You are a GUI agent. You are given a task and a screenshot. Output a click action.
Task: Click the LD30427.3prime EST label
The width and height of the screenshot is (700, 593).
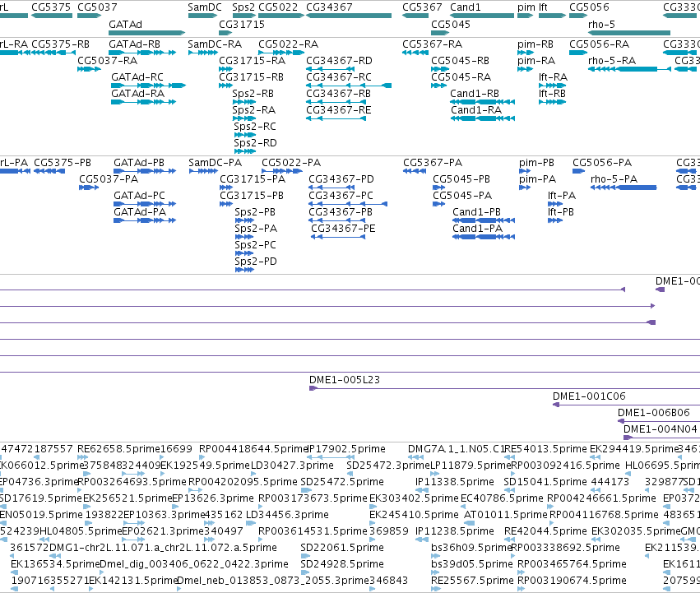pyautogui.click(x=292, y=466)
